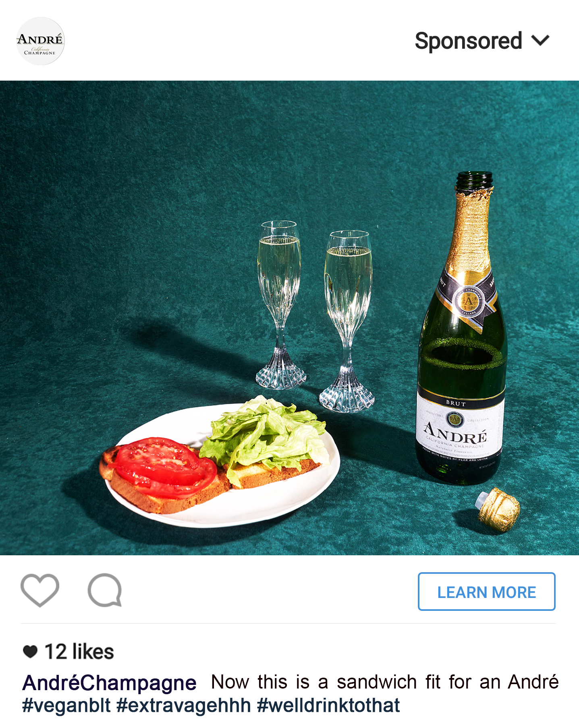Image resolution: width=579 pixels, height=728 pixels.
Task: Open comments with the speech bubble icon
Action: tap(105, 590)
